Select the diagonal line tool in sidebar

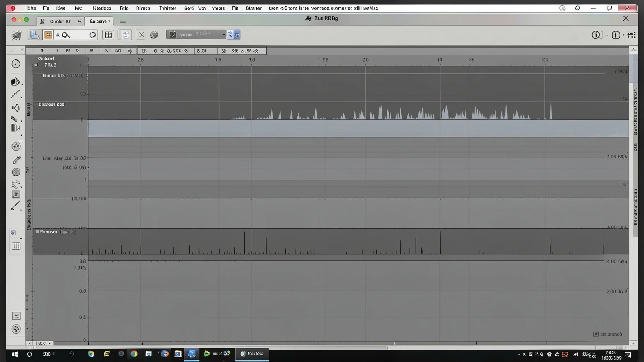tap(16, 94)
